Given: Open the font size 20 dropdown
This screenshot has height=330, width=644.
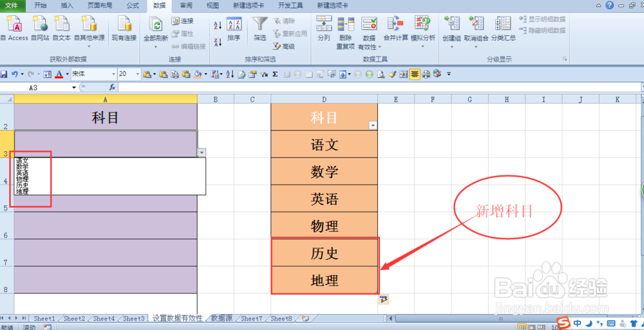Looking at the screenshot, I should tap(137, 74).
